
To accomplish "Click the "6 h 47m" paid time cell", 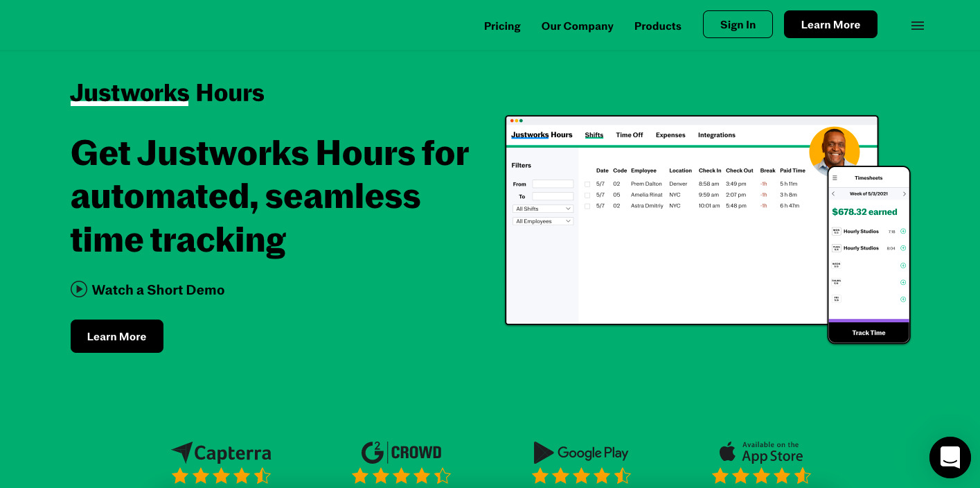I will (x=790, y=207).
